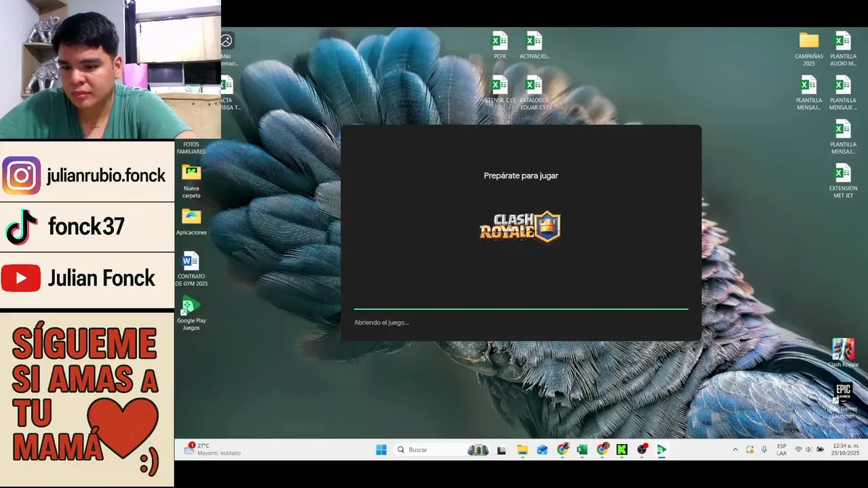868x488 pixels.
Task: Open File Explorer from the taskbar
Action: [522, 449]
